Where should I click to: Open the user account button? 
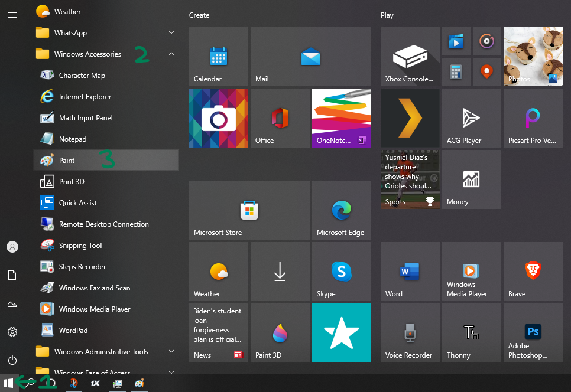12,247
